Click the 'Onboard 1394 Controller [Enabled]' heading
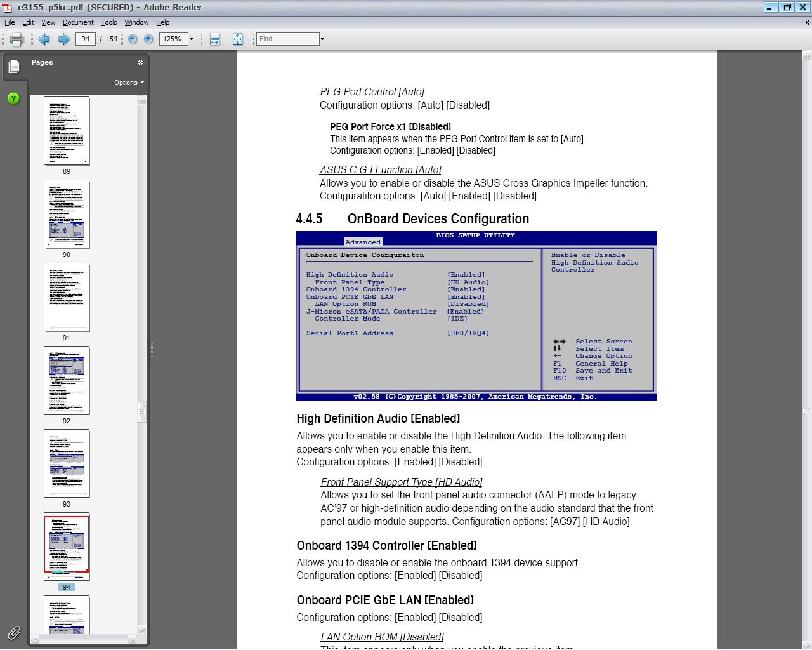 [x=387, y=546]
